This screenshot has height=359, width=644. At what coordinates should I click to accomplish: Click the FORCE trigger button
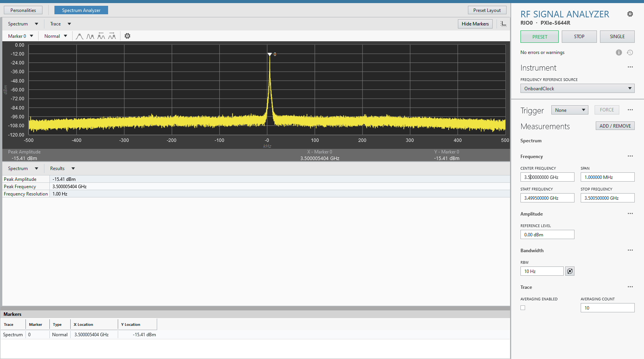[x=607, y=110]
